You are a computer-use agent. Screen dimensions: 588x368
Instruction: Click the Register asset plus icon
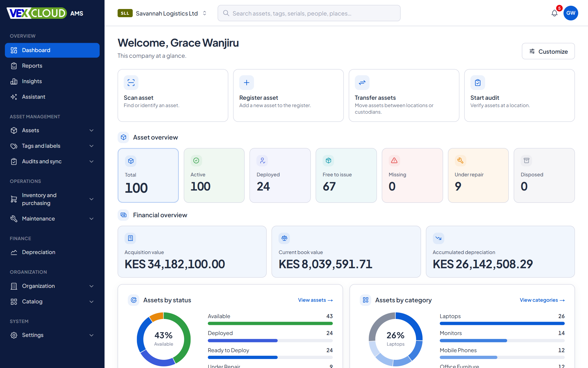tap(247, 83)
